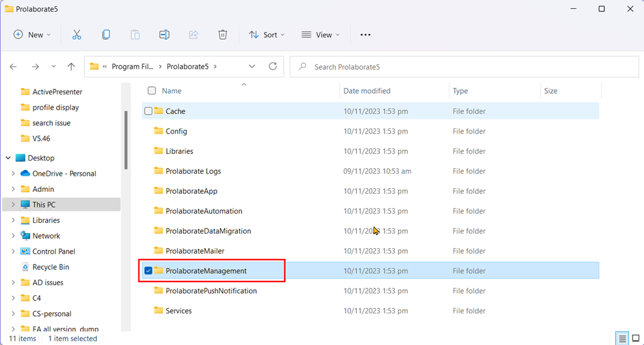The height and width of the screenshot is (345, 644).
Task: Refresh the Prolaborate5 folder view
Action: pyautogui.click(x=273, y=66)
